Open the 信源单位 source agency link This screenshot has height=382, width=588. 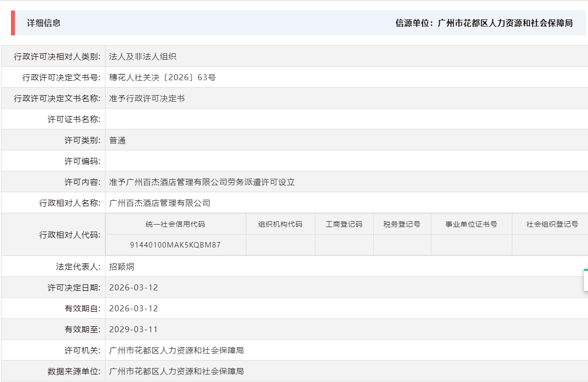coord(484,23)
